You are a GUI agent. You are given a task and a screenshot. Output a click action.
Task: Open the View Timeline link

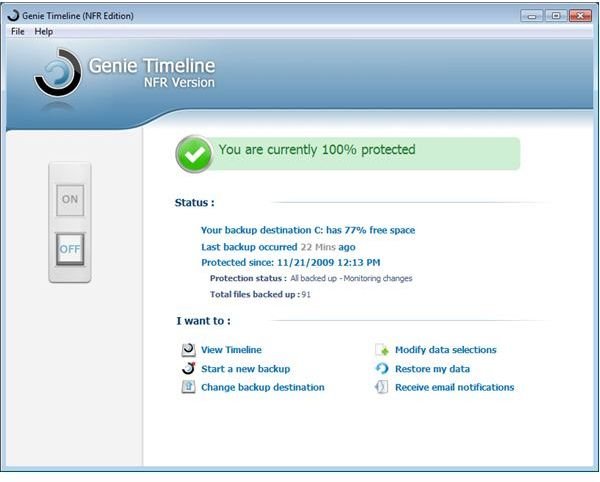point(232,350)
